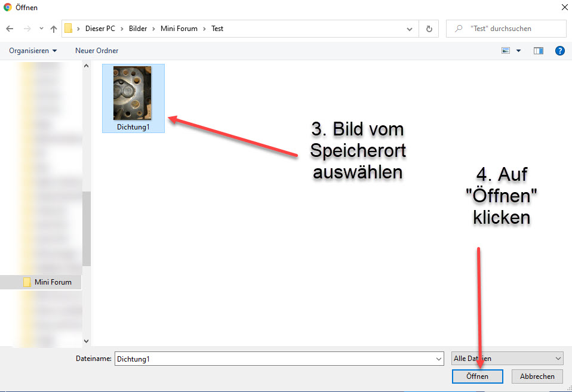Click the Up one level arrow
This screenshot has height=392, width=572.
[54, 29]
